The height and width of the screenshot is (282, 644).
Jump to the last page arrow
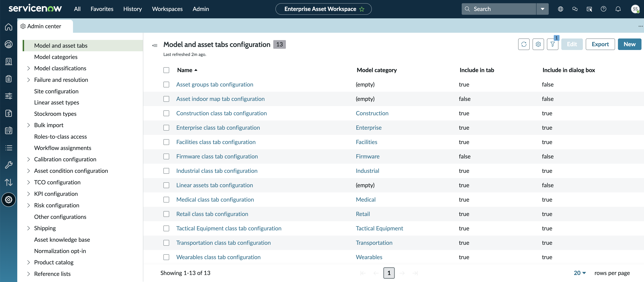click(x=415, y=273)
